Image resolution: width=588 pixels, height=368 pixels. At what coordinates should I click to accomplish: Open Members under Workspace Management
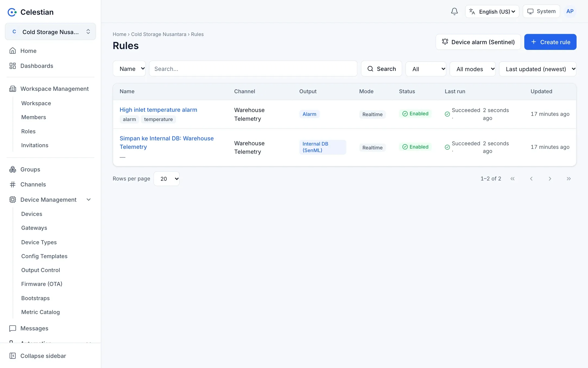click(x=33, y=117)
